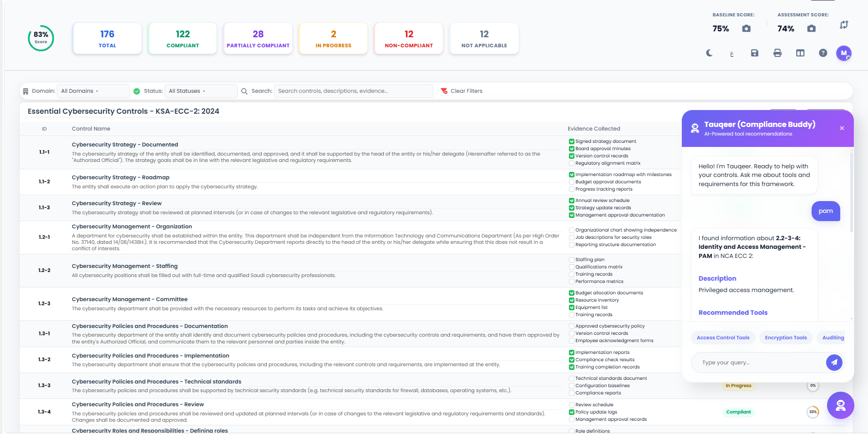Screen dimensions: 868x434
Task: Uncheck the Signed strategy document checkbox
Action: (x=572, y=141)
